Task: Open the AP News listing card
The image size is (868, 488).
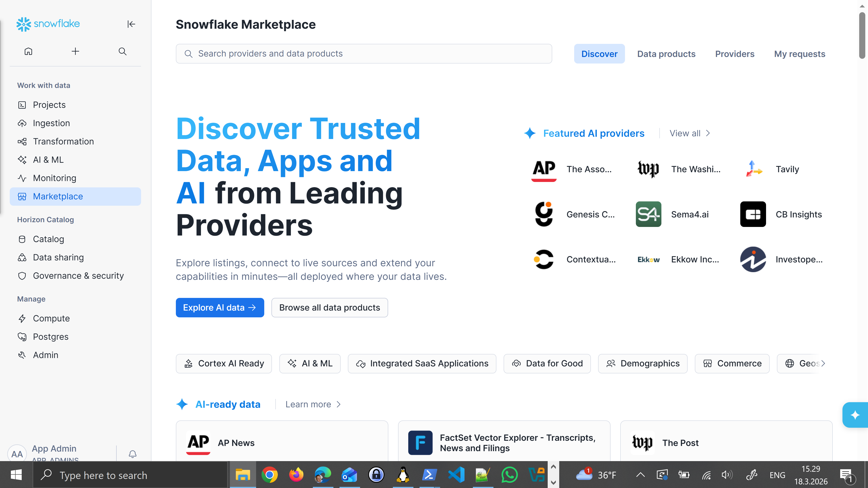Action: (282, 441)
